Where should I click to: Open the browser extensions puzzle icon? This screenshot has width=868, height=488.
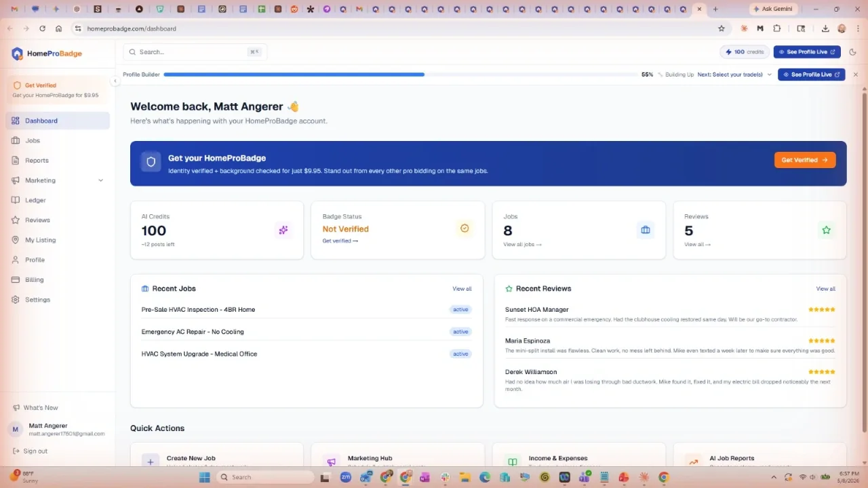pos(777,28)
